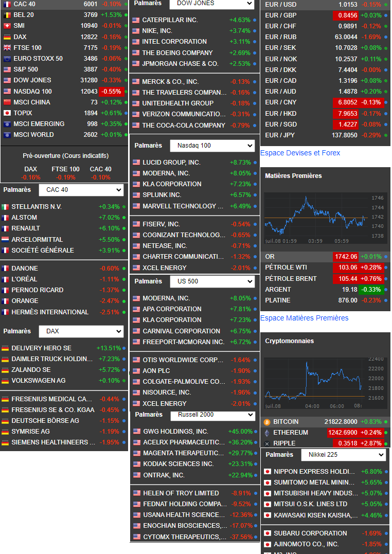Click the Ethereum diamond icon
392x554 pixels.
[x=267, y=433]
